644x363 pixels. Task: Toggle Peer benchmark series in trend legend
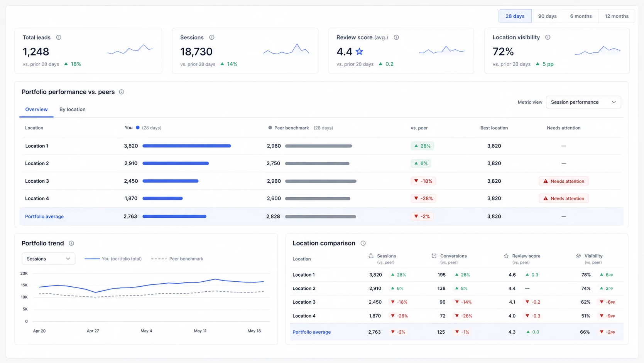coord(177,259)
